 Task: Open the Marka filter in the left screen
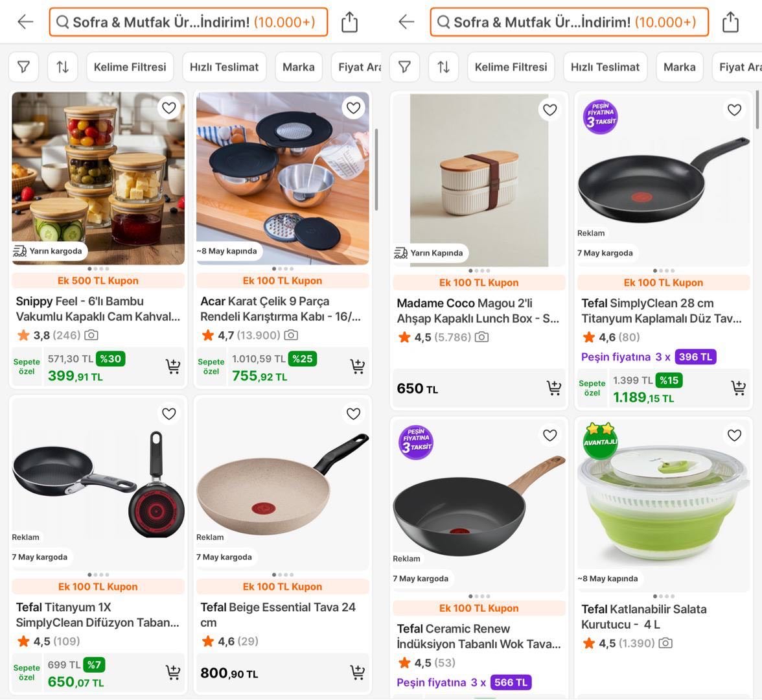coord(298,67)
